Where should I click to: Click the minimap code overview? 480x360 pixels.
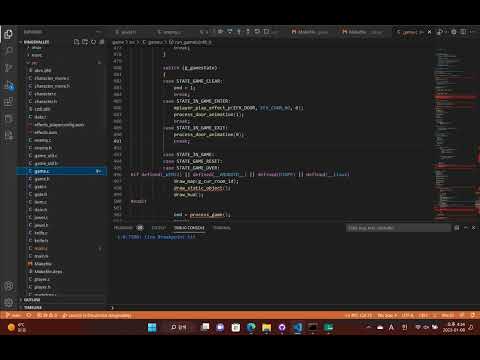point(456,134)
